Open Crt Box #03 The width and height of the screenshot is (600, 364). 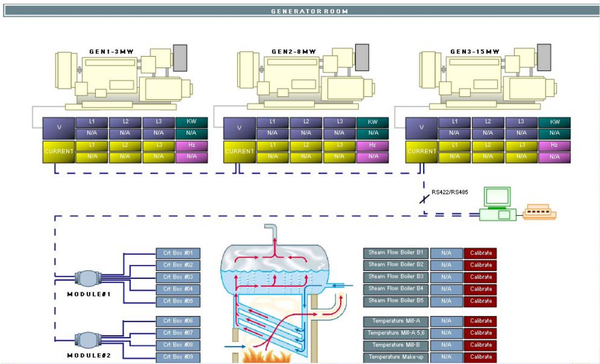(178, 277)
